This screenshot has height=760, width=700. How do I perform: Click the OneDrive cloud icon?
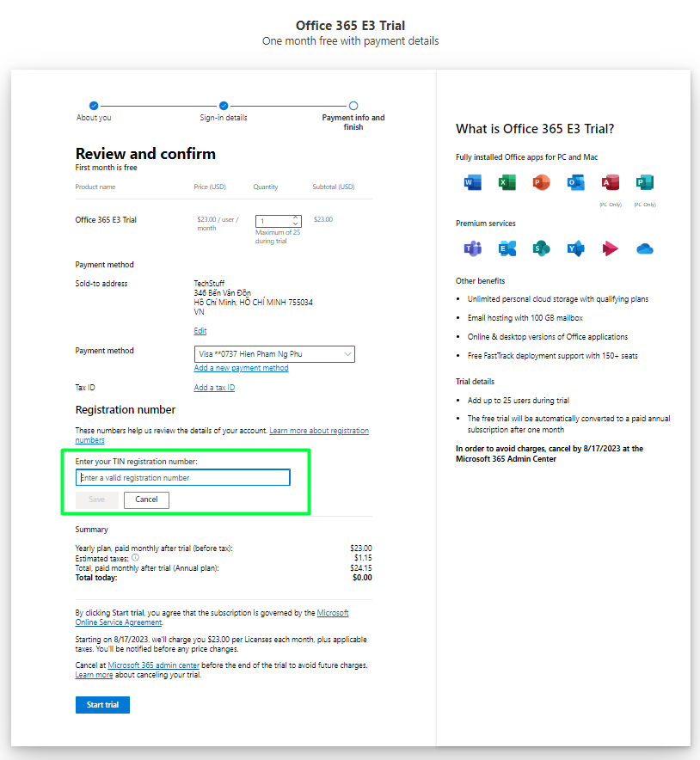point(645,248)
